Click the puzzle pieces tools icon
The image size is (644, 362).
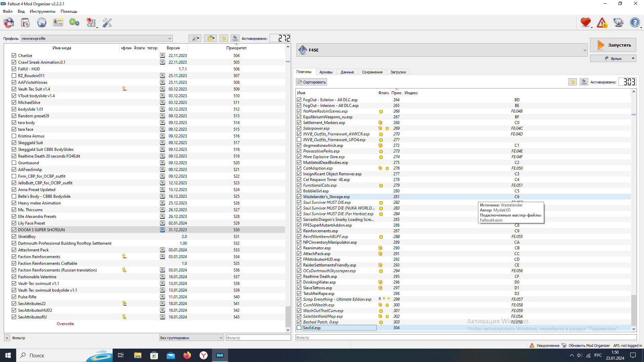click(x=91, y=23)
